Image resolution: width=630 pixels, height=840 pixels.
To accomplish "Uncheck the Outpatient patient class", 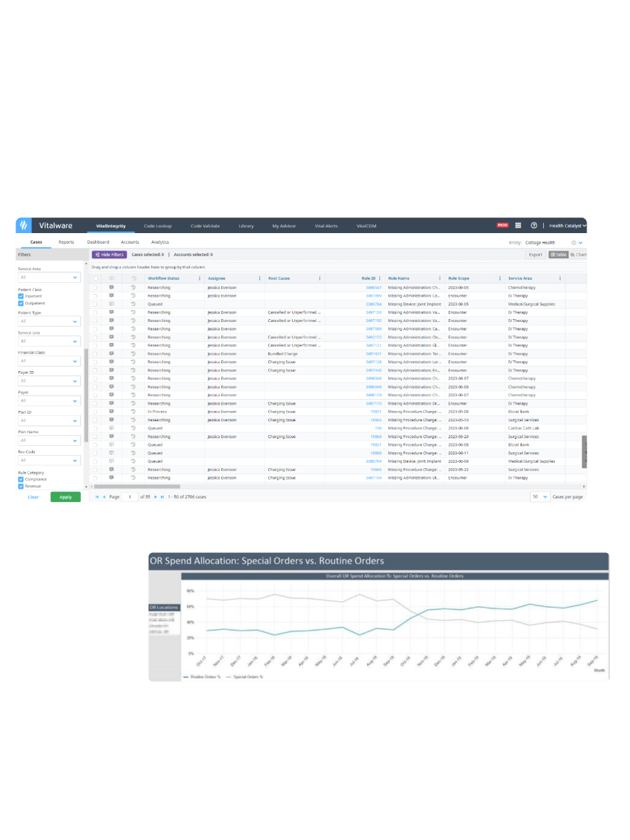I will pos(21,303).
